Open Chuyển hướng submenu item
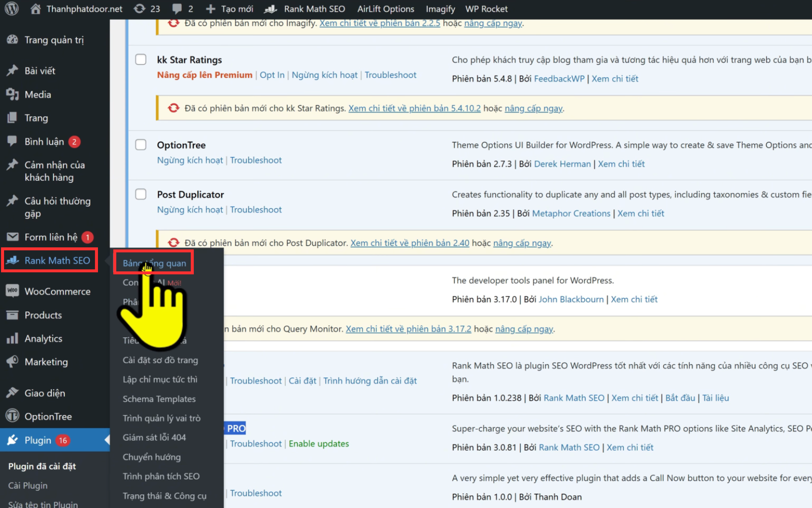 pos(152,457)
